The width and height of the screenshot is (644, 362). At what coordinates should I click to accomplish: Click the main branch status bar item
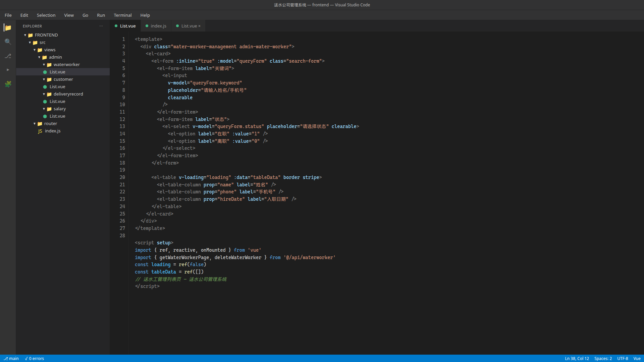click(11, 359)
